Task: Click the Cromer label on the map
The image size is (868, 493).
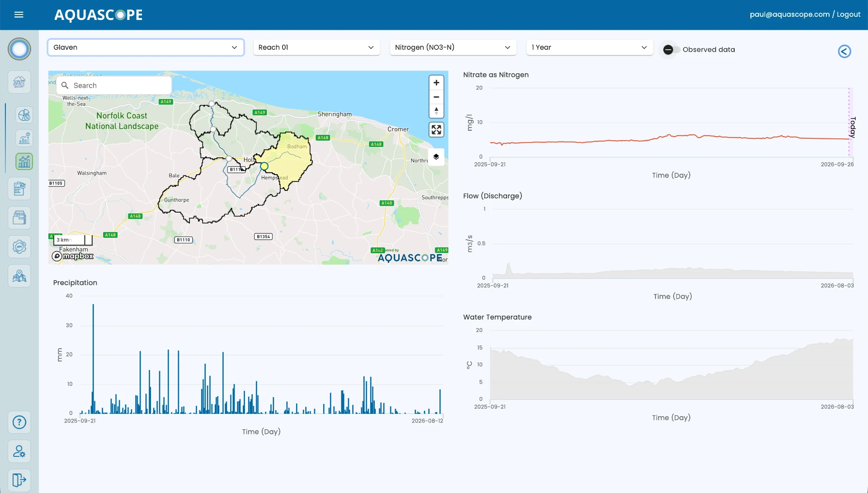Action: [x=398, y=129]
